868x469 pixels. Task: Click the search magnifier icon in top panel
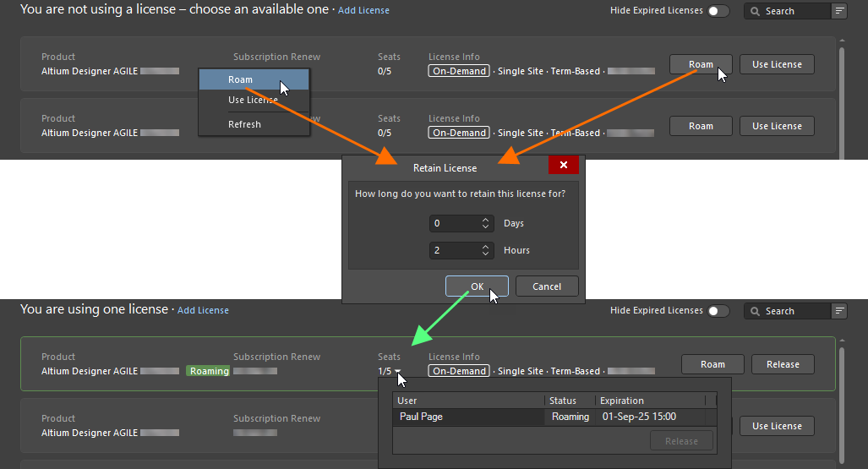(x=755, y=11)
